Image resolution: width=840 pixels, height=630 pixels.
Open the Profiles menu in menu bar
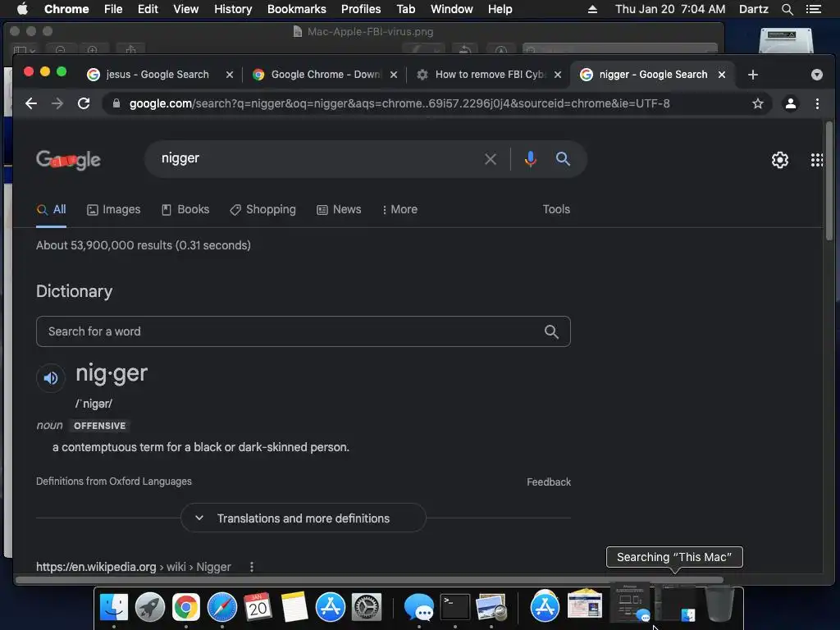point(361,9)
